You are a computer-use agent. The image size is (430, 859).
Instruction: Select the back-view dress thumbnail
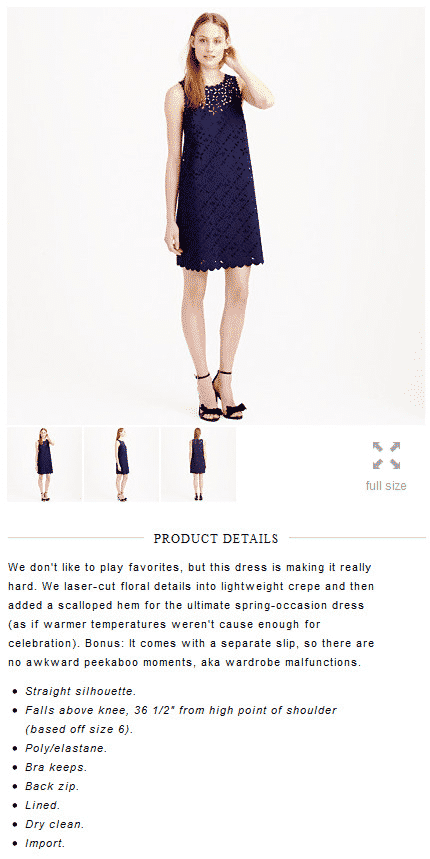pos(198,465)
